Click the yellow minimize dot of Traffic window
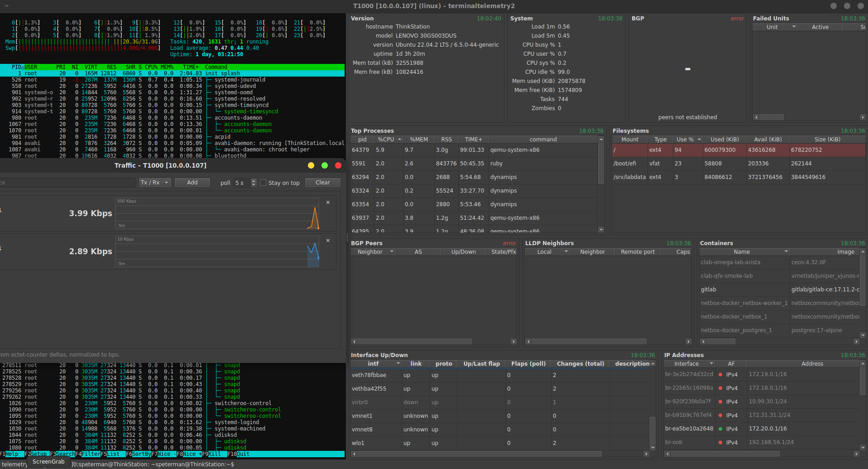Image resolution: width=868 pixels, height=469 pixels. click(x=311, y=165)
